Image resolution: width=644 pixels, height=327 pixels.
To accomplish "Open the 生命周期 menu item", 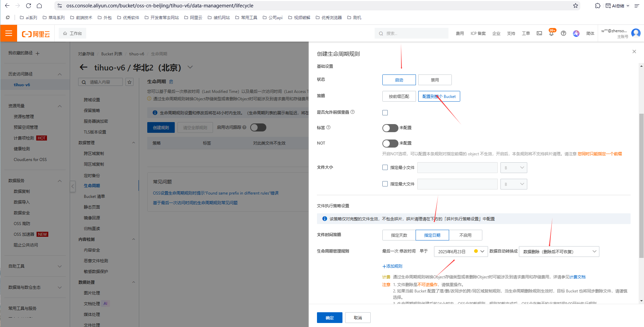I will pos(92,186).
